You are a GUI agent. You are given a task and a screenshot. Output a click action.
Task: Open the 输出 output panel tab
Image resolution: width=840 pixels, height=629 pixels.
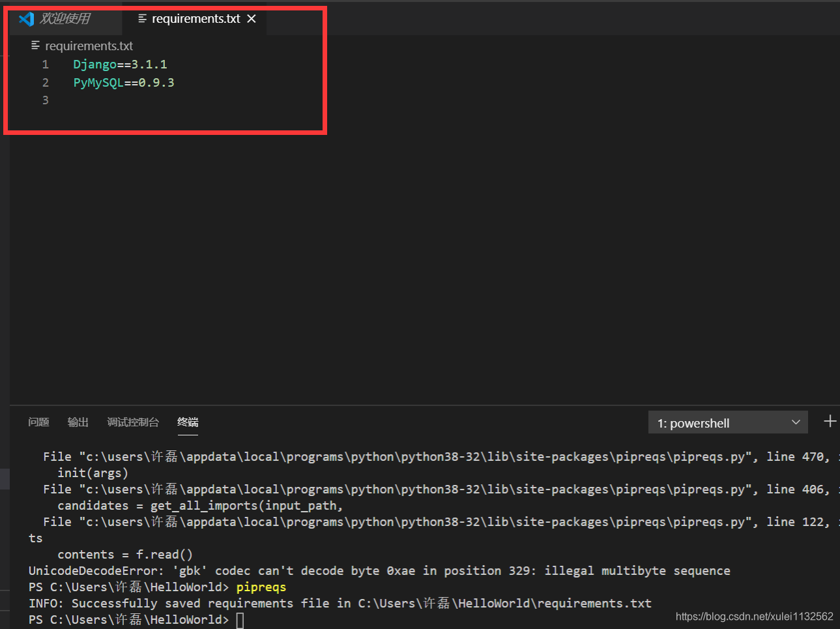(78, 422)
